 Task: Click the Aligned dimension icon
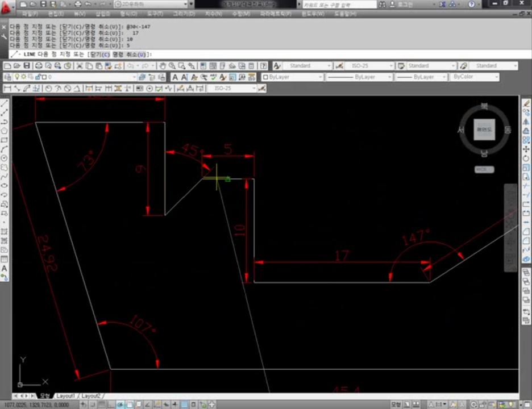(x=17, y=89)
